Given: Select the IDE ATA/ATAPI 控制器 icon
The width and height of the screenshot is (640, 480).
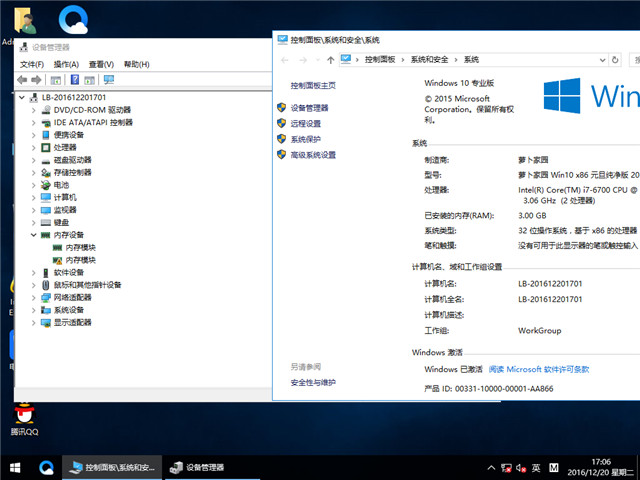Looking at the screenshot, I should tap(46, 122).
